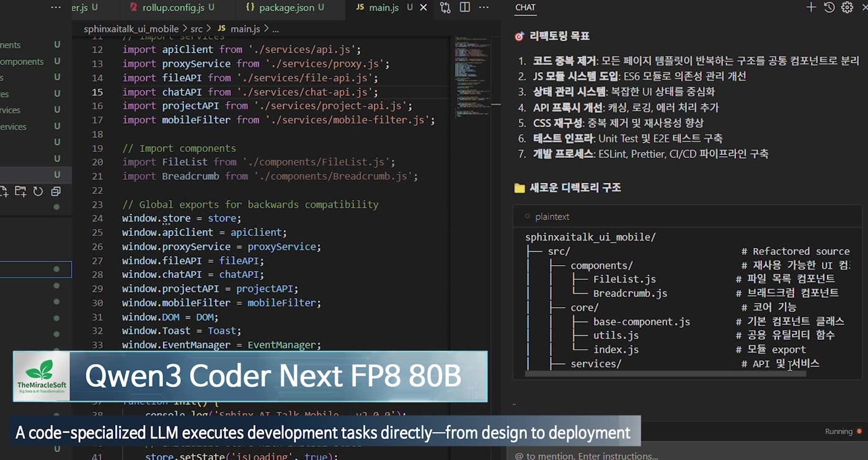Click 'window.Toast = Toast;' line
868x460 pixels.
tap(182, 331)
